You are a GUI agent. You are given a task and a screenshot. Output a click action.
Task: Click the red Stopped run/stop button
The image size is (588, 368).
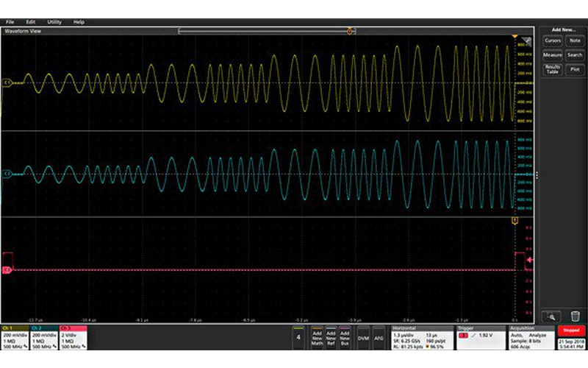coord(571,330)
